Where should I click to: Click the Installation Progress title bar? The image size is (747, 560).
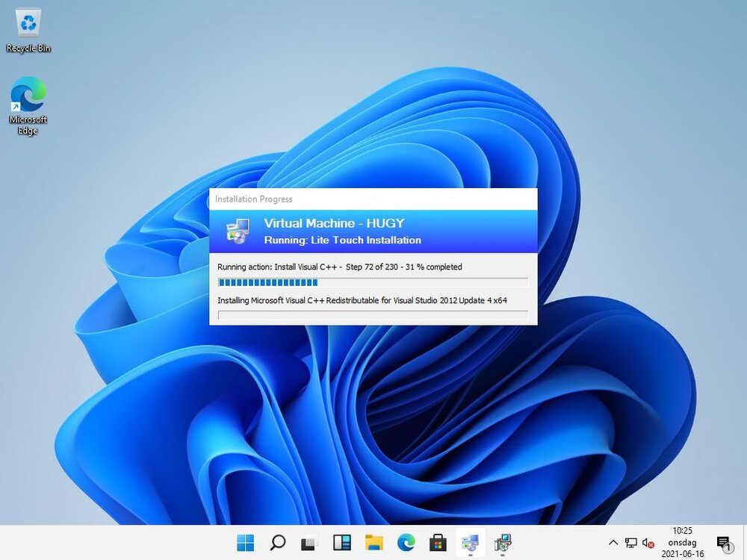(373, 199)
